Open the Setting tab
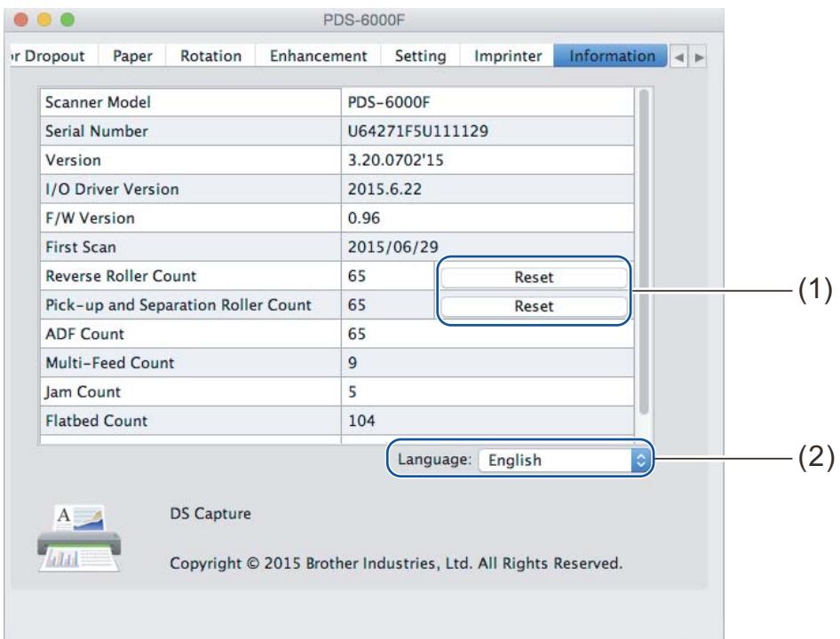The height and width of the screenshot is (639, 840). (x=421, y=56)
